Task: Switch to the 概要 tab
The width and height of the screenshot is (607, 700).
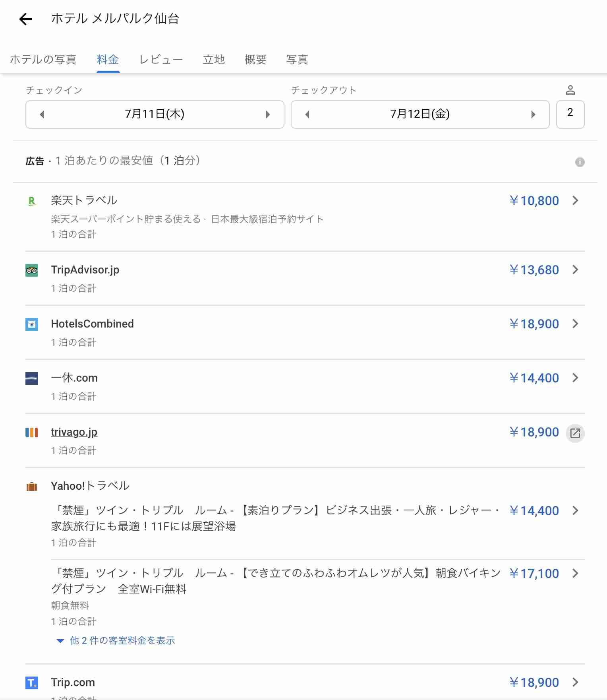Action: [x=255, y=60]
